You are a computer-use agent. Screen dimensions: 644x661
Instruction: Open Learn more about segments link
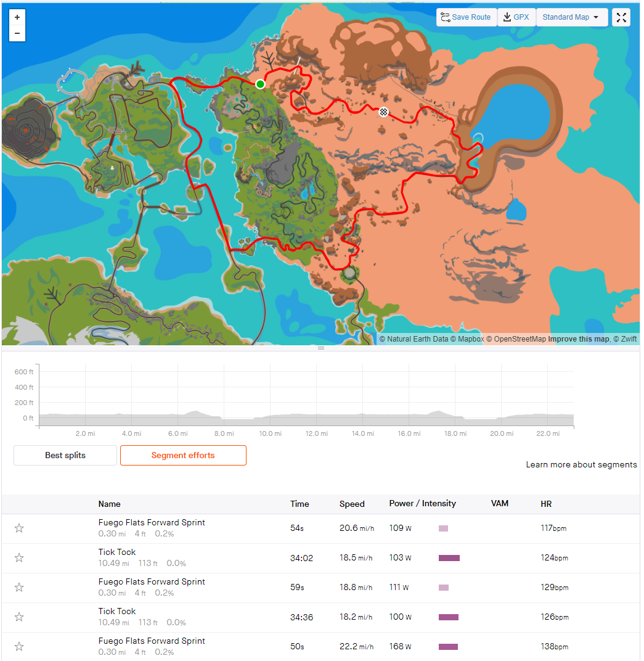(x=581, y=464)
